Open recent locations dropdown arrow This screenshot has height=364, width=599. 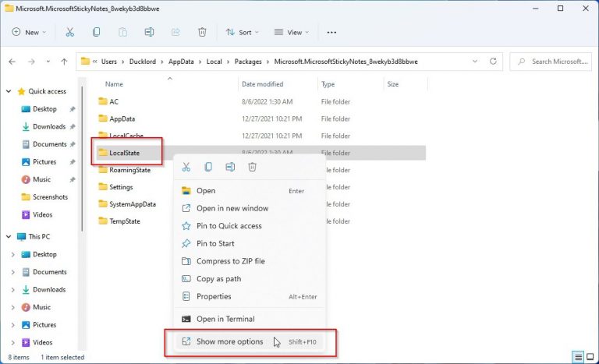click(x=48, y=62)
